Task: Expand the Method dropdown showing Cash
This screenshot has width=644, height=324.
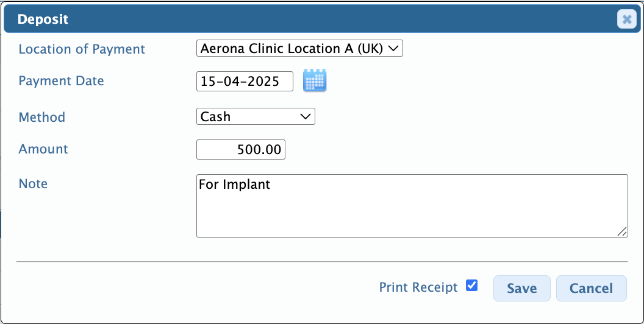Action: point(256,116)
